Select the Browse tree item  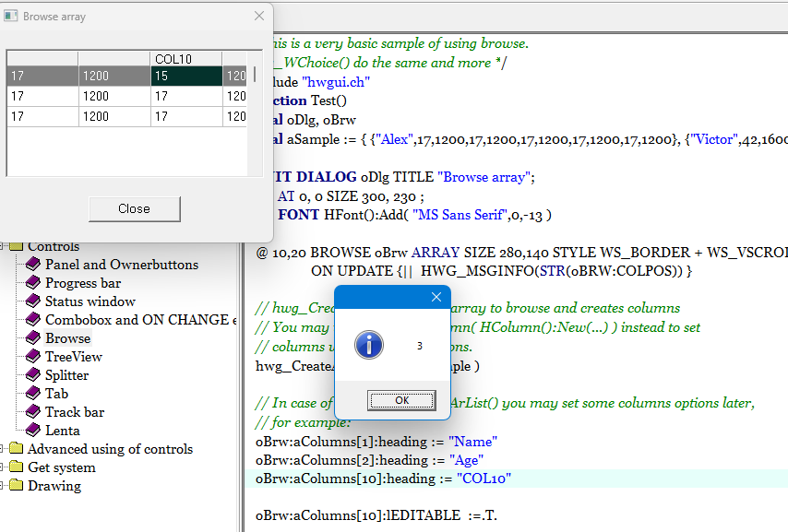[67, 338]
